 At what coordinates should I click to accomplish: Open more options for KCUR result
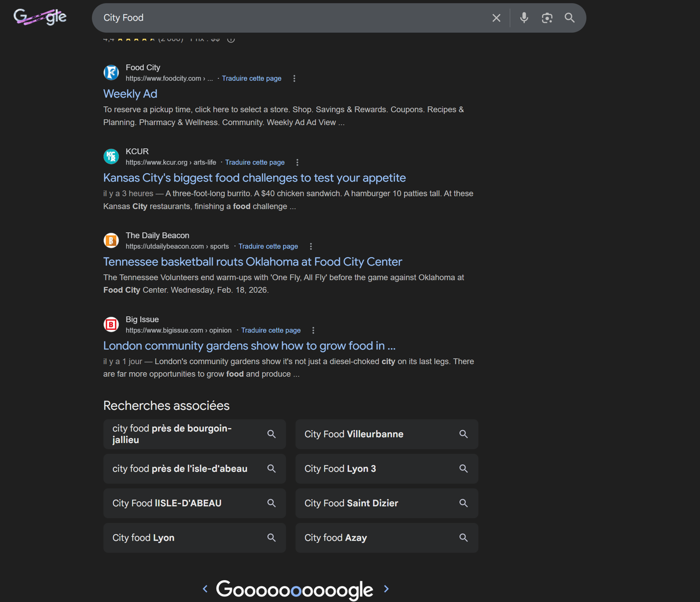(x=297, y=162)
